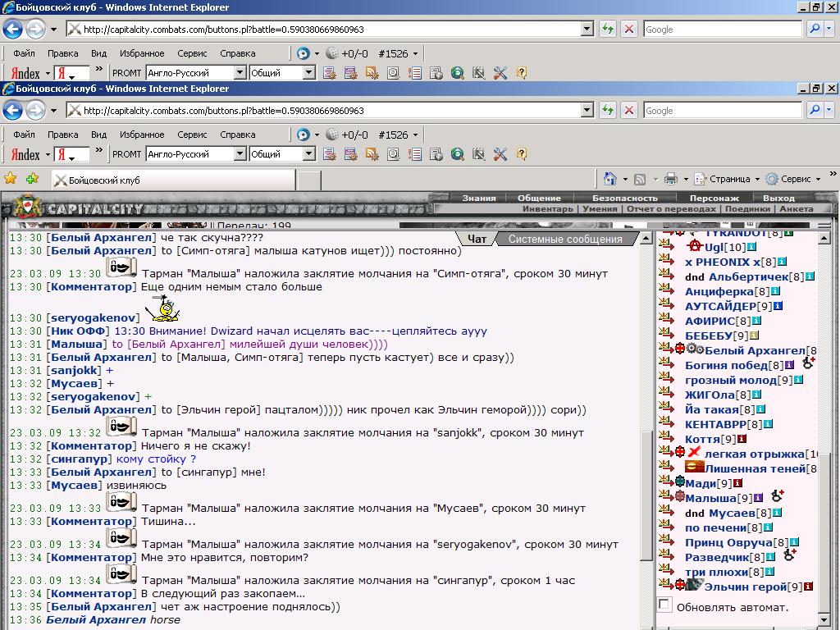The height and width of the screenshot is (630, 840).
Task: Click the Favorites star icon
Action: (10, 178)
